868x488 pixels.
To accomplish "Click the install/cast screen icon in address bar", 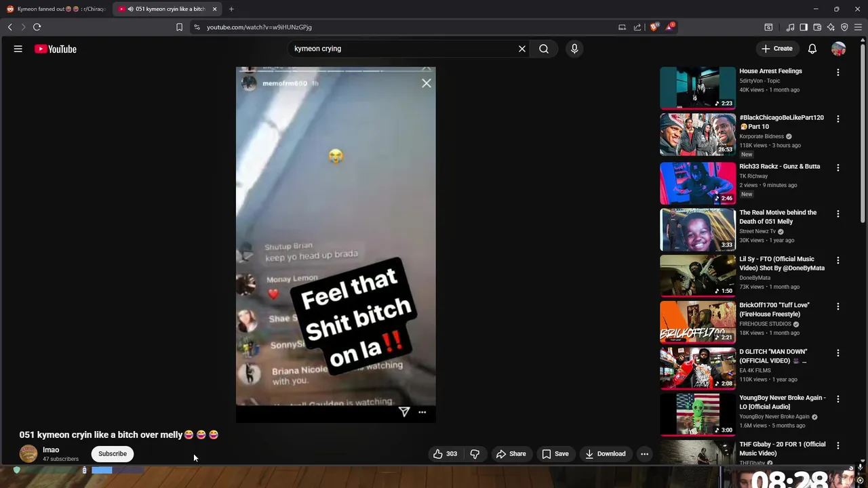I will 622,27.
